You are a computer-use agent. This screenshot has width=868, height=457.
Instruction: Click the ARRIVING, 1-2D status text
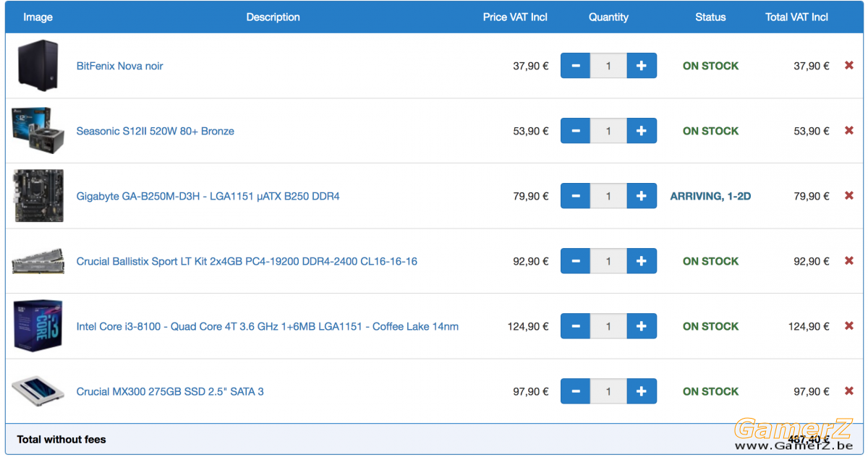710,196
